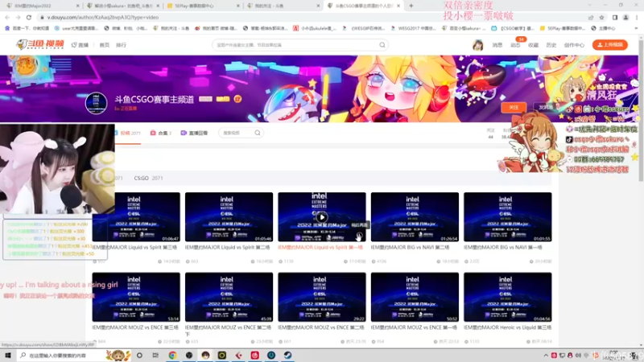This screenshot has width=644, height=362.
Task: Click the Cortana circle icon in the taskbar
Action: point(139,355)
